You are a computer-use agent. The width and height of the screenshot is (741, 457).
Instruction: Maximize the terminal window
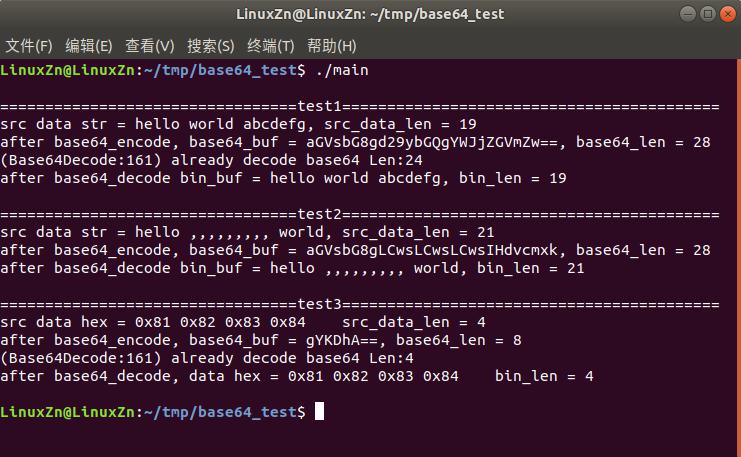(x=707, y=14)
